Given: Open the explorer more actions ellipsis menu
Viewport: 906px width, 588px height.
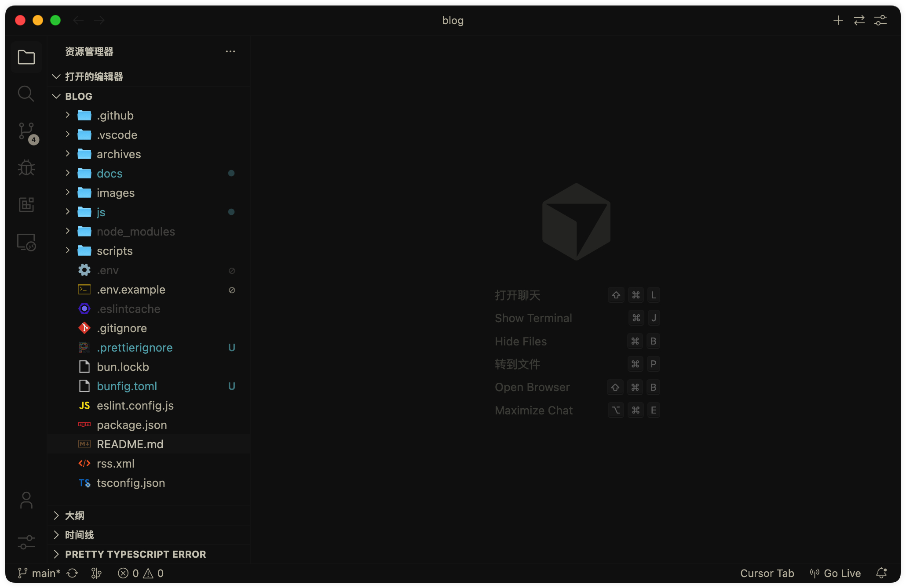Looking at the screenshot, I should click(230, 51).
